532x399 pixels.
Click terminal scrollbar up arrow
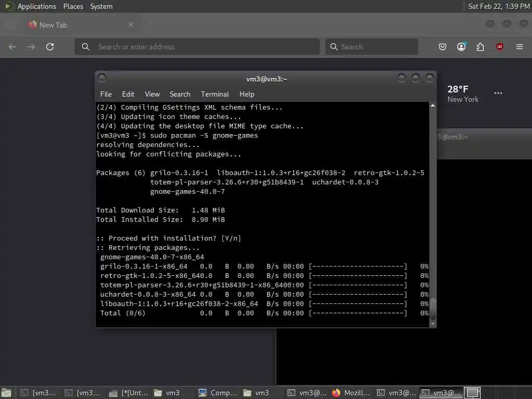(x=433, y=105)
